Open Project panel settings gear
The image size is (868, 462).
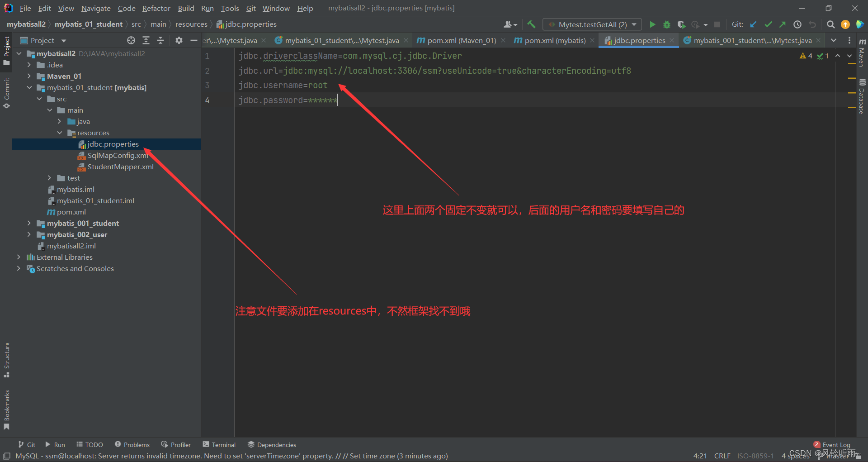[x=179, y=40]
